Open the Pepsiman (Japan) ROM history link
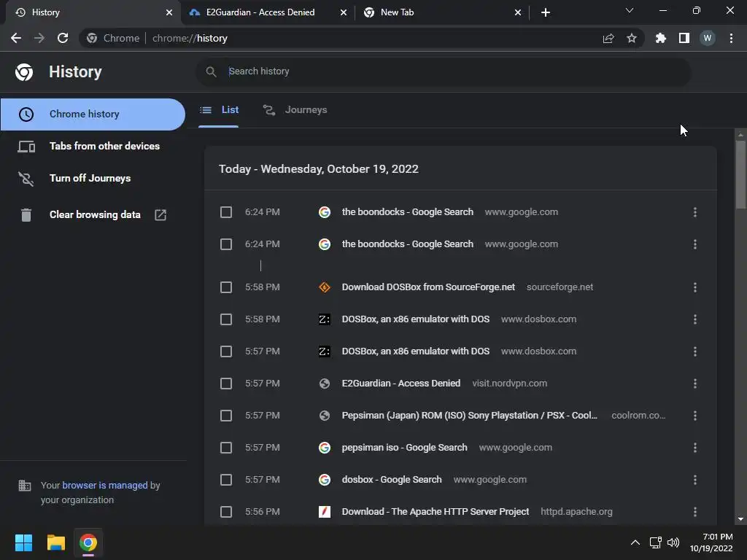This screenshot has width=747, height=560. pos(469,416)
